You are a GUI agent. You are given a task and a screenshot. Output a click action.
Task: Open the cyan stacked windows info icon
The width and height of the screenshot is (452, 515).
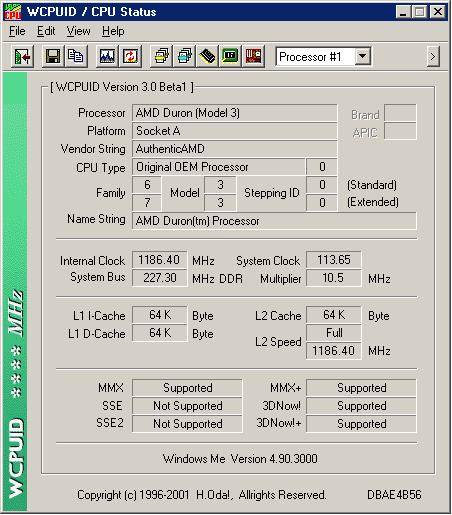tap(184, 56)
